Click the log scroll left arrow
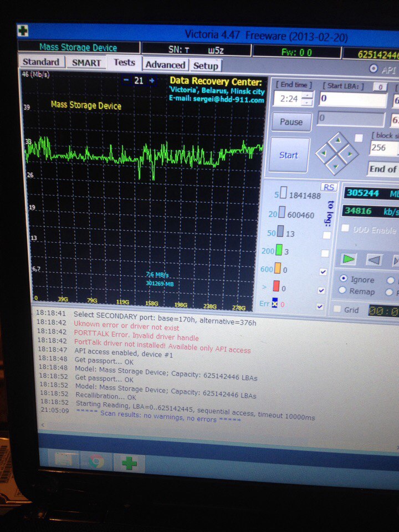 [x=43, y=425]
